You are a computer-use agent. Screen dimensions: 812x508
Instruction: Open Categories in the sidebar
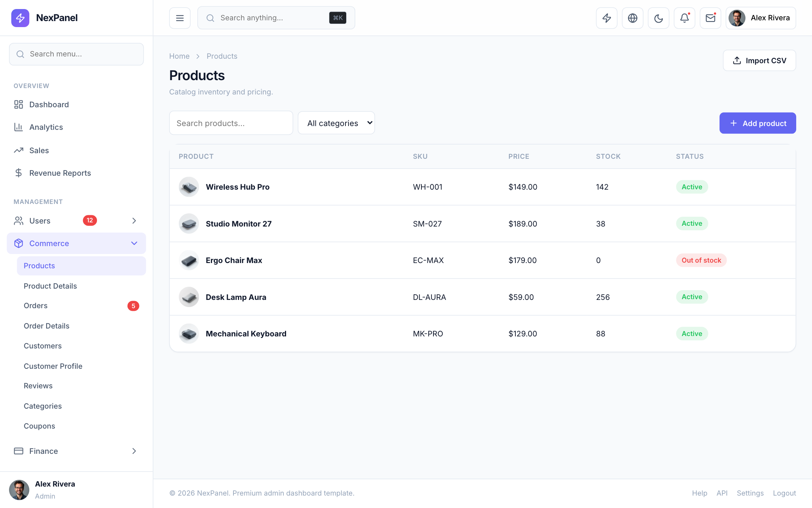[x=81, y=406]
